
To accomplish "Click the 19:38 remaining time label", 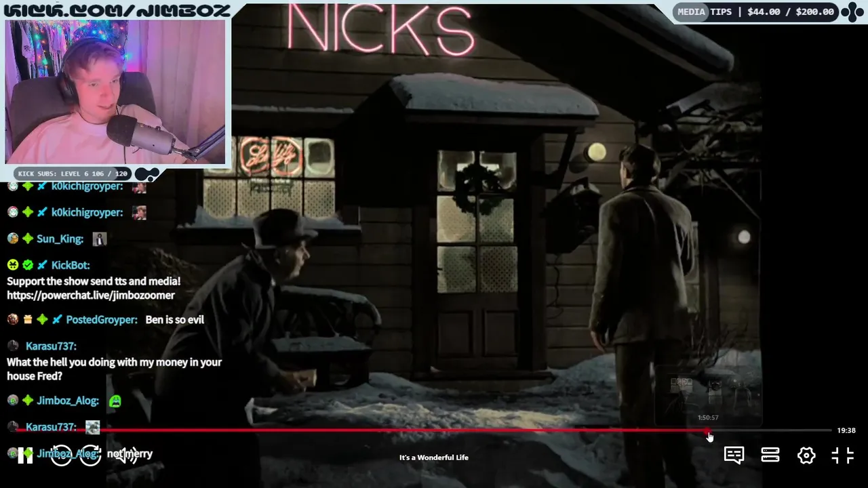I will coord(846,430).
